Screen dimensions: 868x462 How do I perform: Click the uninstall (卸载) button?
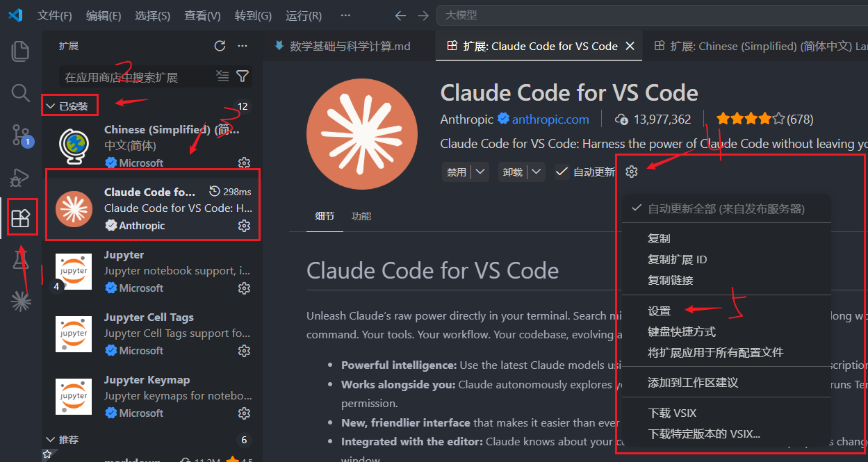(x=513, y=172)
